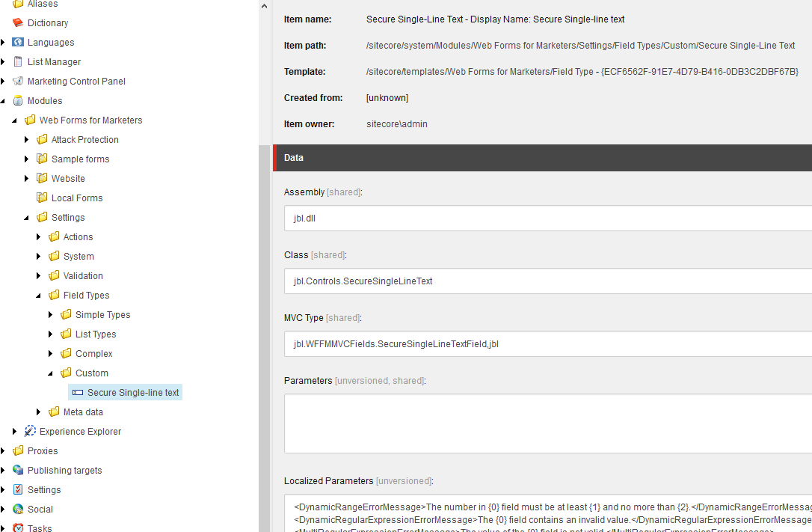812x532 pixels.
Task: Click the Languages globe icon
Action: point(18,43)
